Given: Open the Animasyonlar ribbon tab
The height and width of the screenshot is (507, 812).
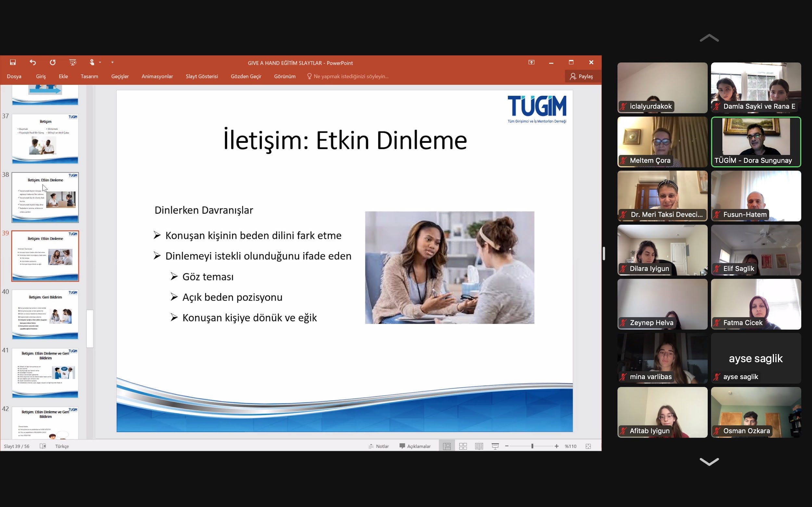Looking at the screenshot, I should 157,77.
